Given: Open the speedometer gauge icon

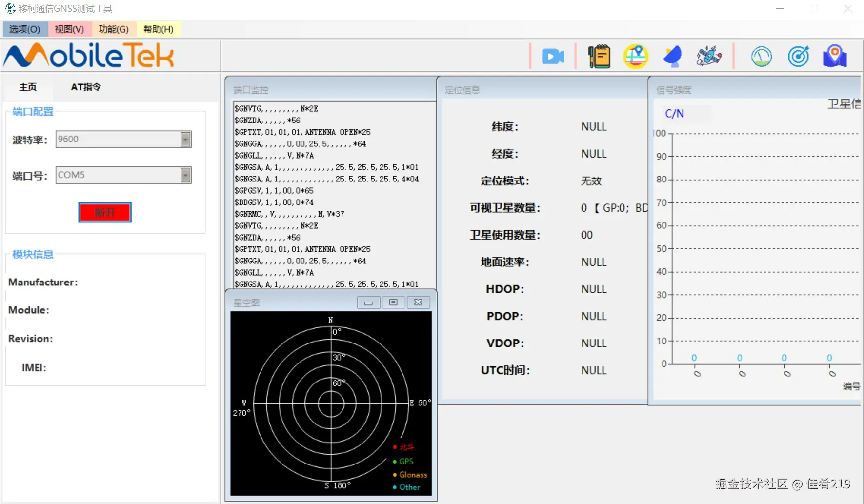Looking at the screenshot, I should pos(762,56).
